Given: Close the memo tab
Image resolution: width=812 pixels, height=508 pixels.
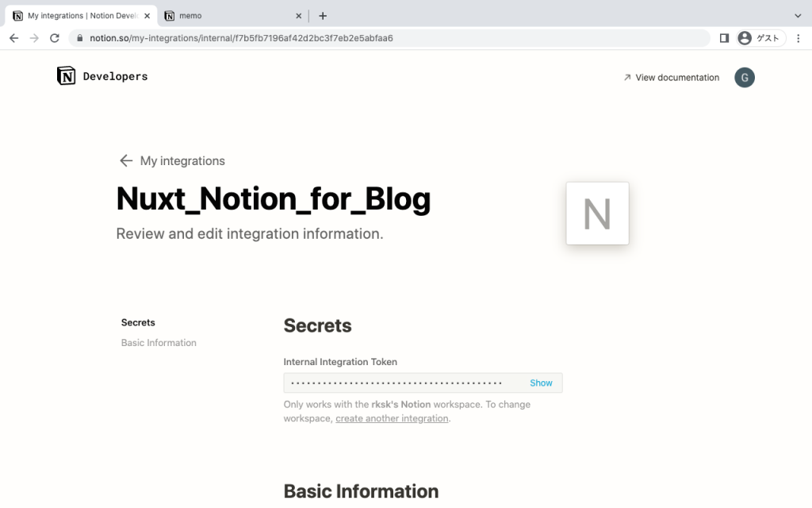Looking at the screenshot, I should pyautogui.click(x=298, y=16).
